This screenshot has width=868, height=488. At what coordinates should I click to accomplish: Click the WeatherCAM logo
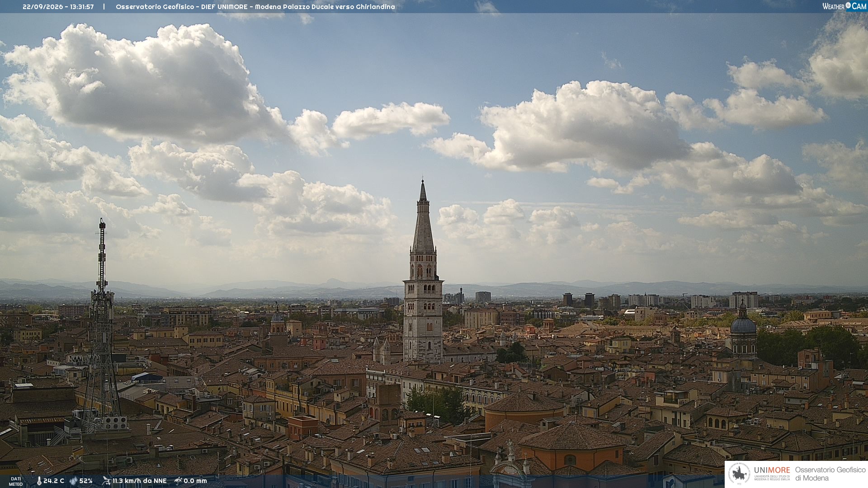pyautogui.click(x=844, y=6)
